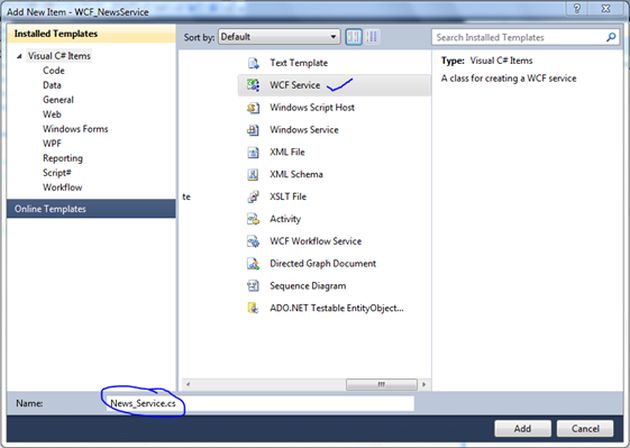
Task: Switch to the second icon view toggle
Action: (372, 37)
